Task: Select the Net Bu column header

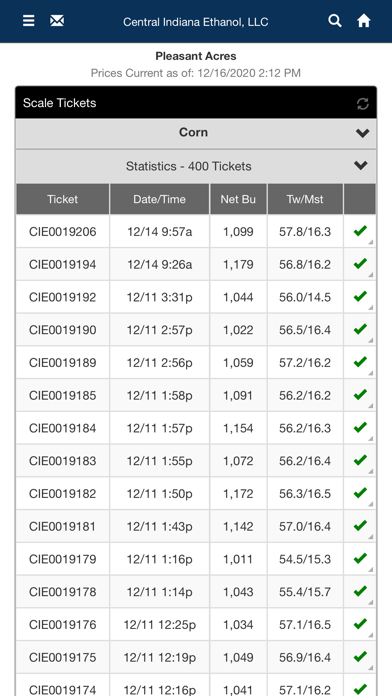Action: [238, 199]
